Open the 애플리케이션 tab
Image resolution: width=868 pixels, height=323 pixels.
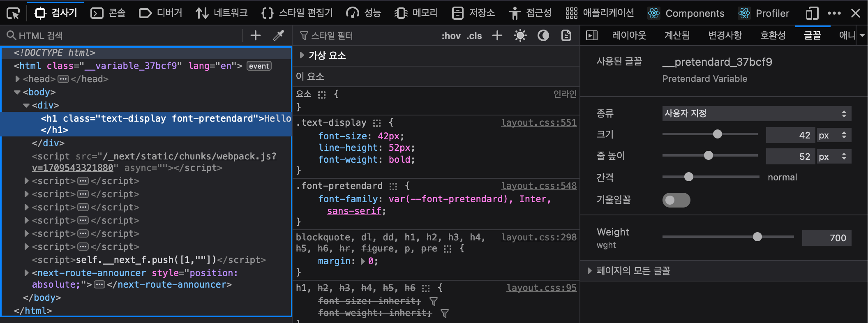pos(600,13)
